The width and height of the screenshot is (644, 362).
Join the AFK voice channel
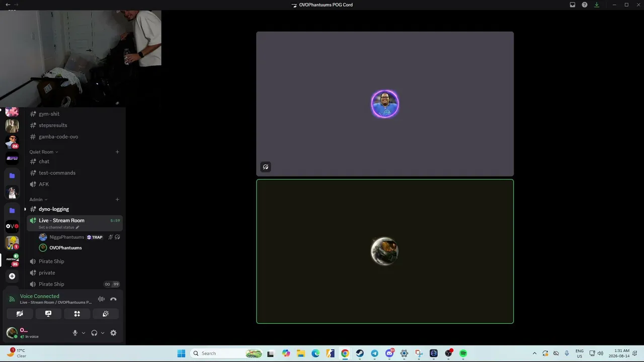[74, 184]
